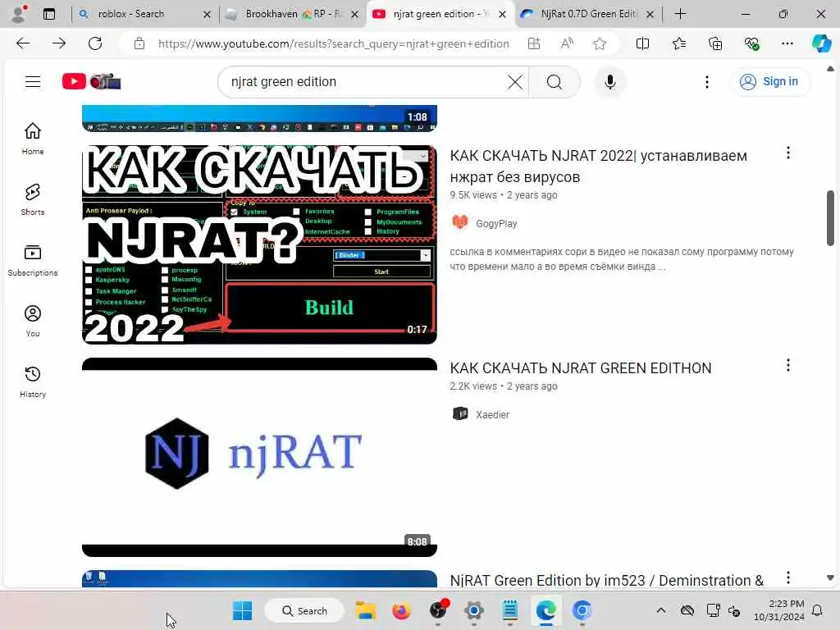Go forward in the browser
Screen dimensions: 840x630
(59, 43)
